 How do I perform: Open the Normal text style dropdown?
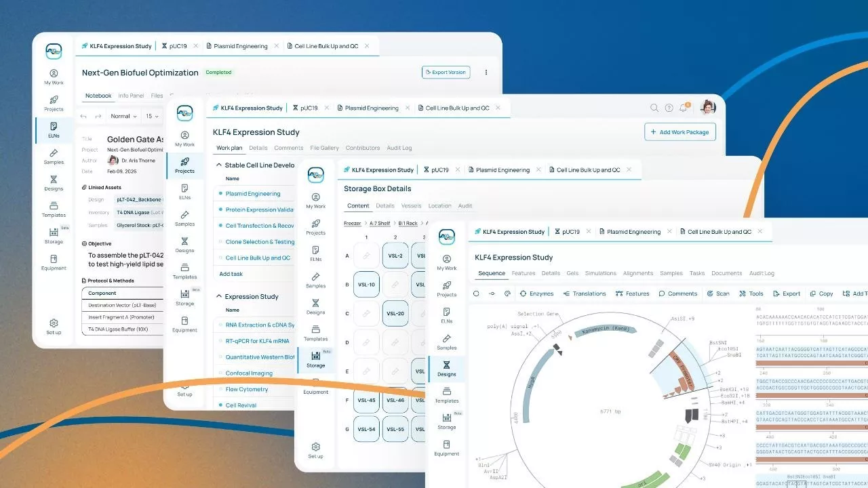click(124, 116)
